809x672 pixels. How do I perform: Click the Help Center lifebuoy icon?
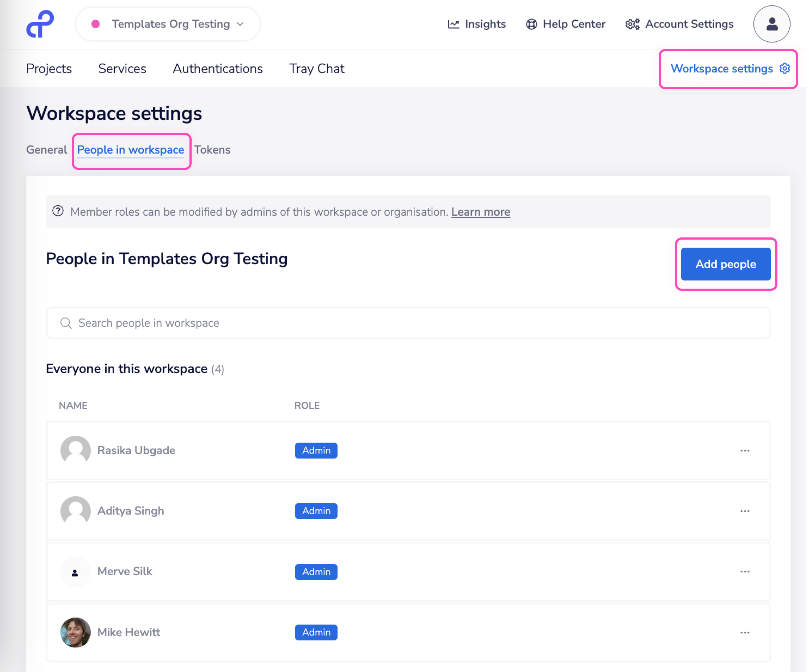click(x=531, y=24)
